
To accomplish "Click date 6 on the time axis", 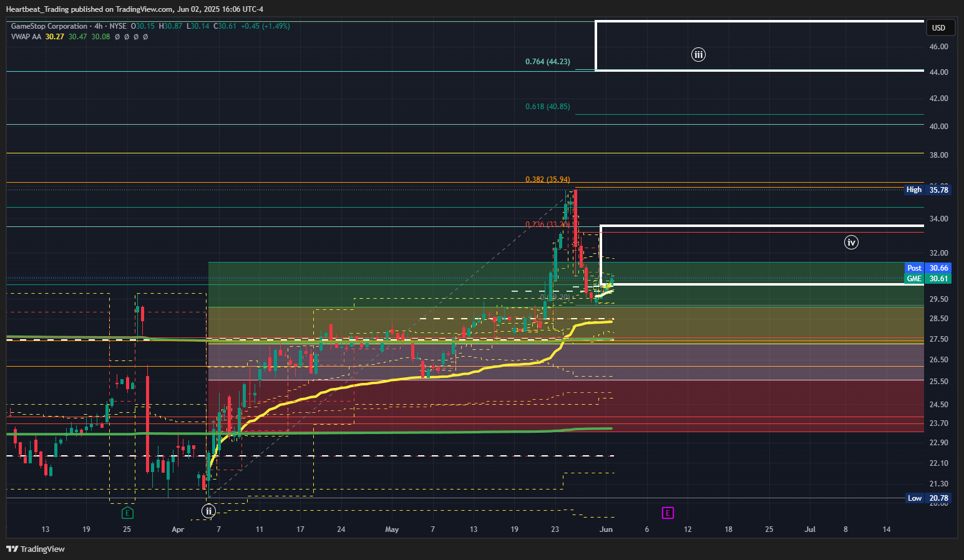I will pyautogui.click(x=647, y=529).
